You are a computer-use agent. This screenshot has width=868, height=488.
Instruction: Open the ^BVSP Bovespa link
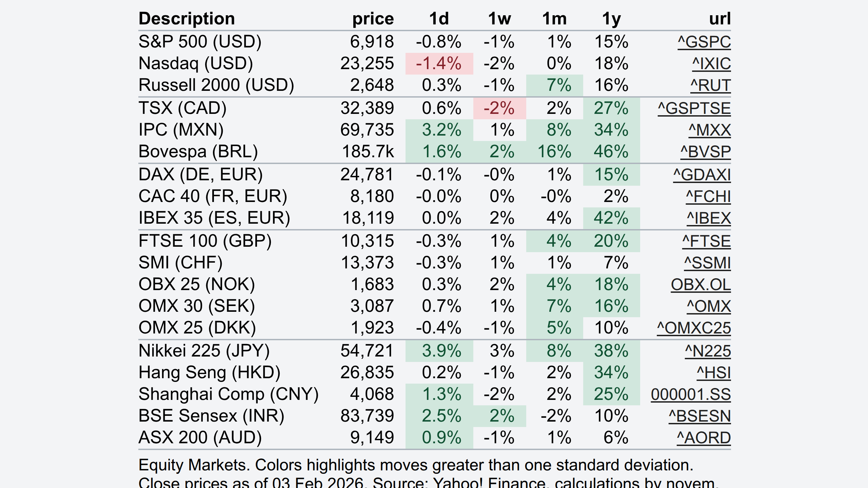click(x=706, y=152)
